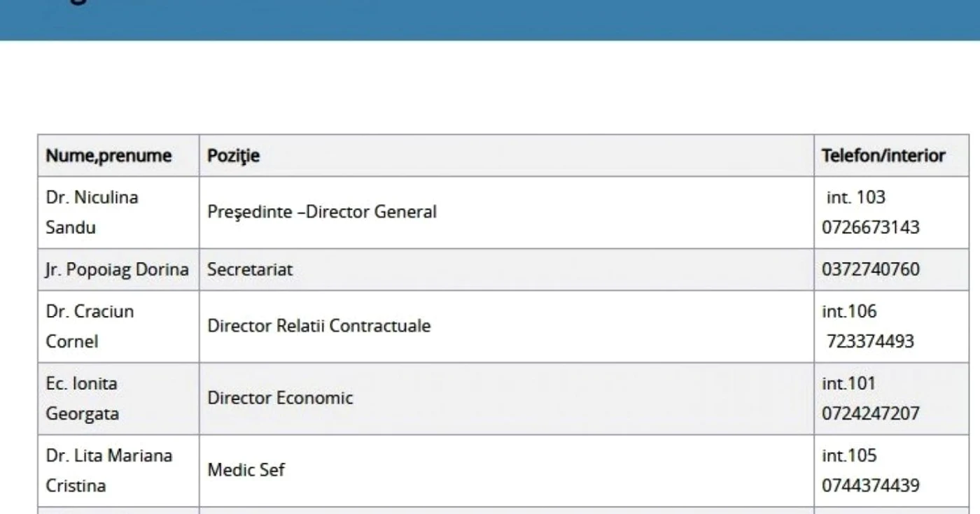
Task: Click the Secretariat position cell
Action: [x=507, y=269]
